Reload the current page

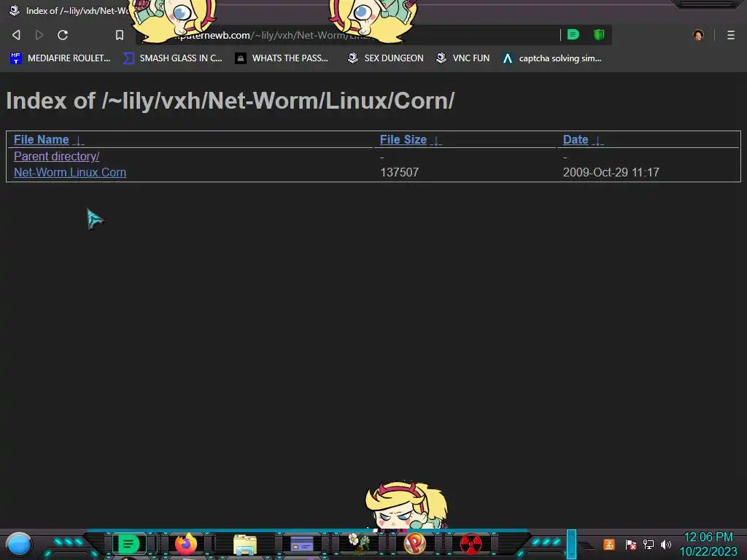pos(63,35)
